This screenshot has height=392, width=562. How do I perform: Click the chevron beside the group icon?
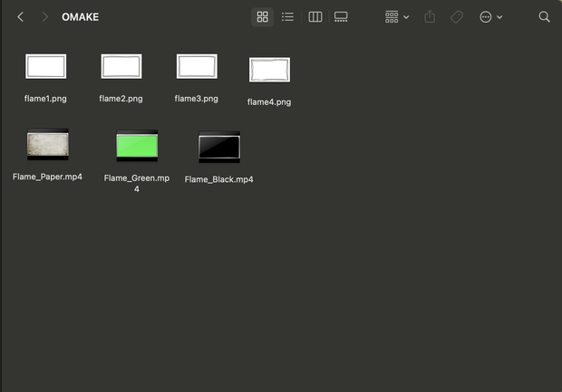point(406,17)
